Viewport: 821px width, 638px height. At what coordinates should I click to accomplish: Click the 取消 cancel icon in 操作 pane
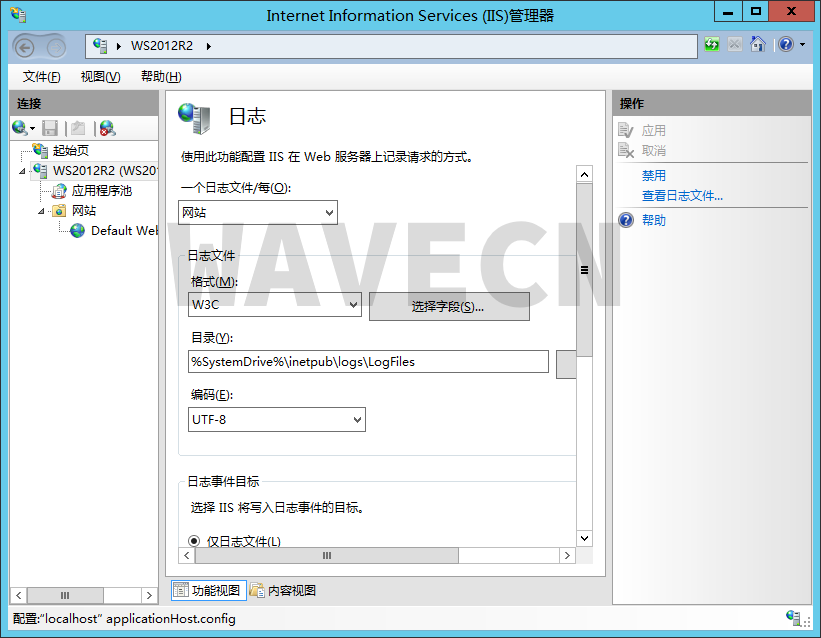click(625, 151)
